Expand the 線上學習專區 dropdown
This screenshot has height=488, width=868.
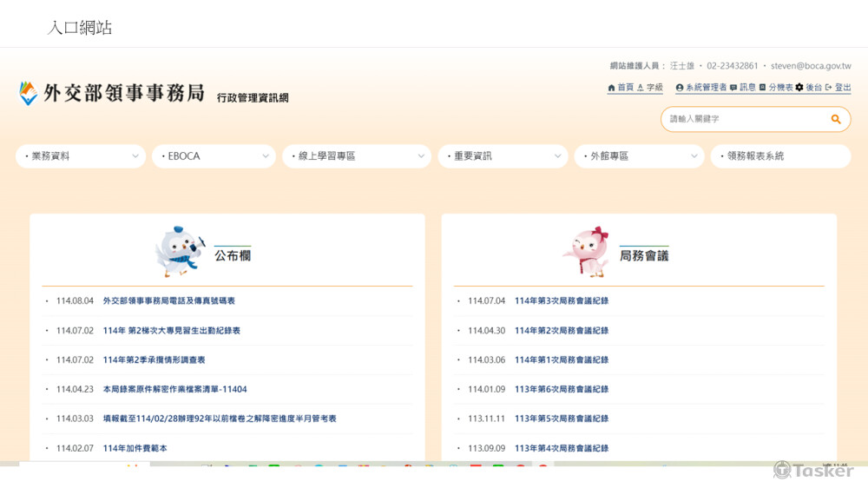point(356,156)
